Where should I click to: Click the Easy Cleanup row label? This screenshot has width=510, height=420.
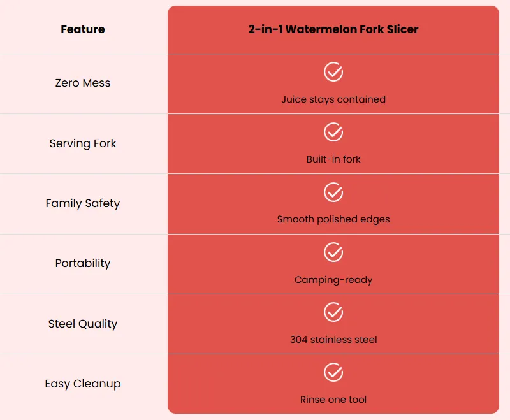pyautogui.click(x=83, y=384)
